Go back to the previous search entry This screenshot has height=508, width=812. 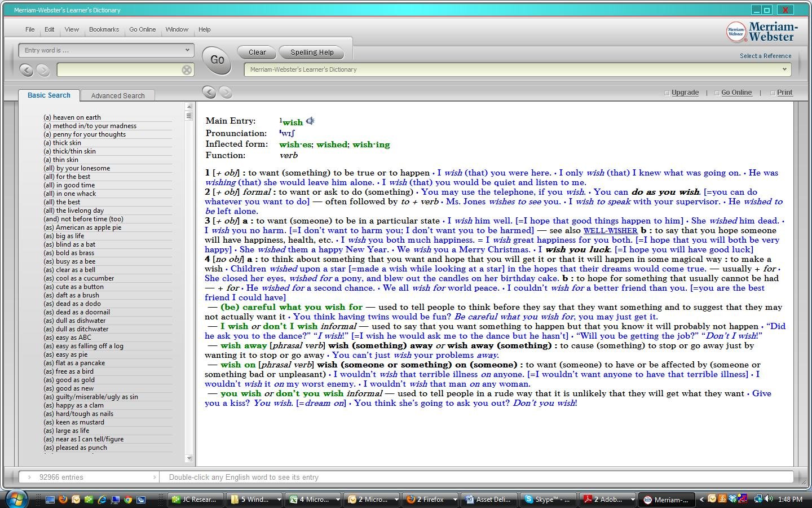coord(27,69)
